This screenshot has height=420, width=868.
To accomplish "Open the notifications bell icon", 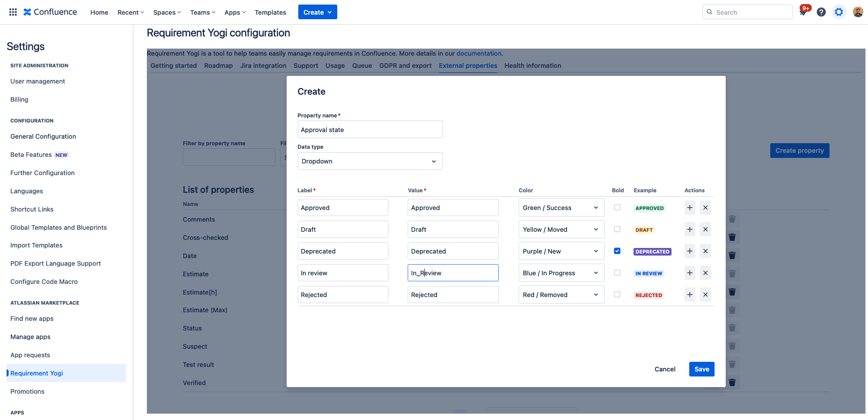I will [x=803, y=12].
